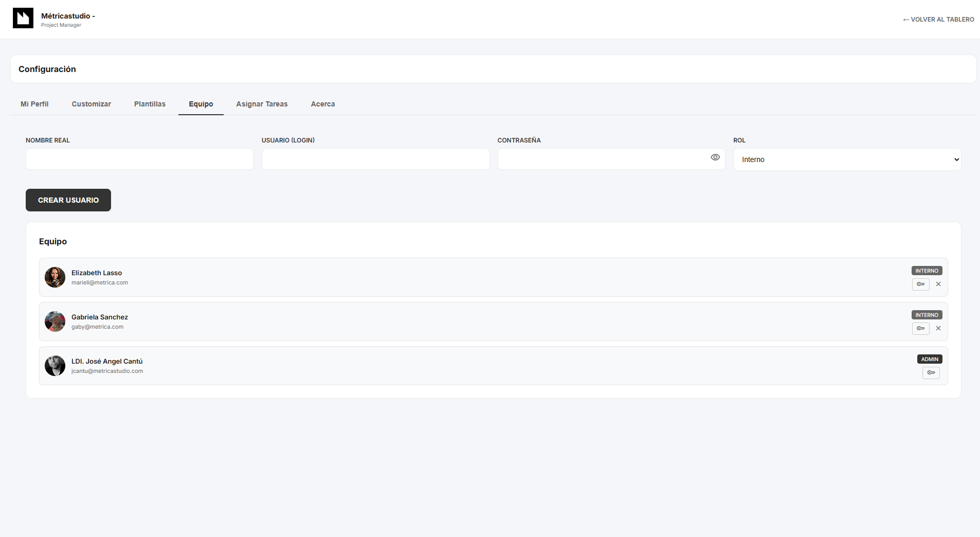Click Elizabeth Lasso's avatar photo
This screenshot has height=537, width=980.
point(55,277)
